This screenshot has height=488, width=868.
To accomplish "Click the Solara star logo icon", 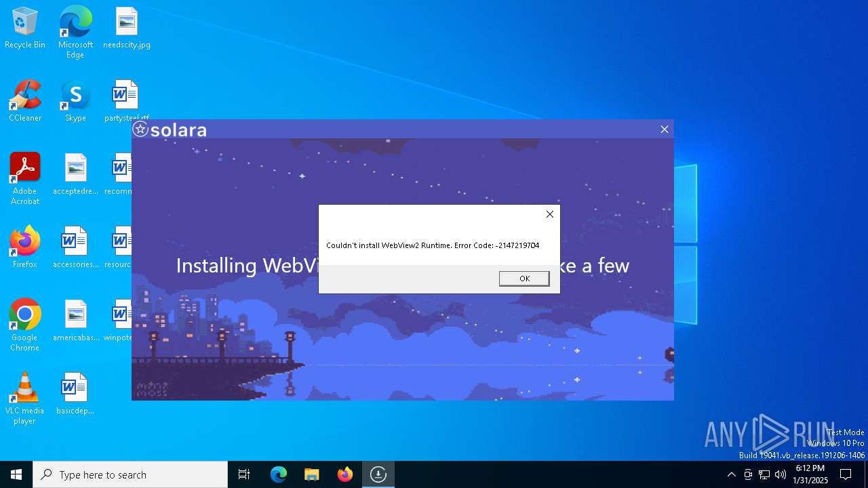I will (x=140, y=129).
